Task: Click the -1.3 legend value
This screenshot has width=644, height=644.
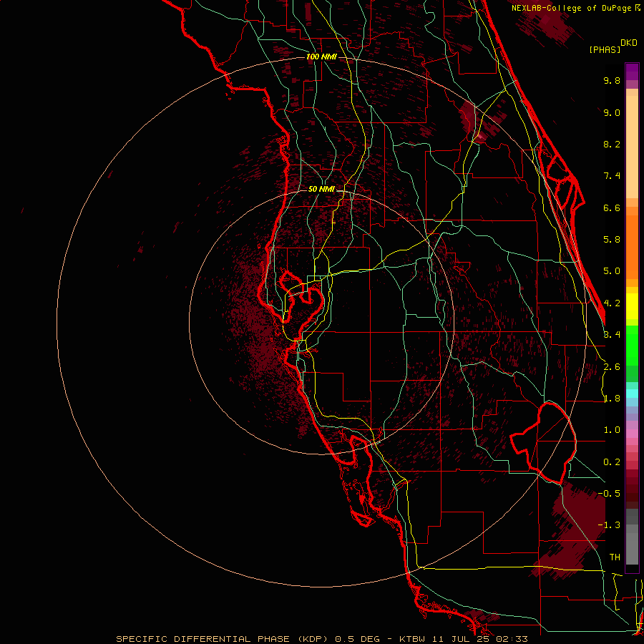Action: (x=609, y=525)
